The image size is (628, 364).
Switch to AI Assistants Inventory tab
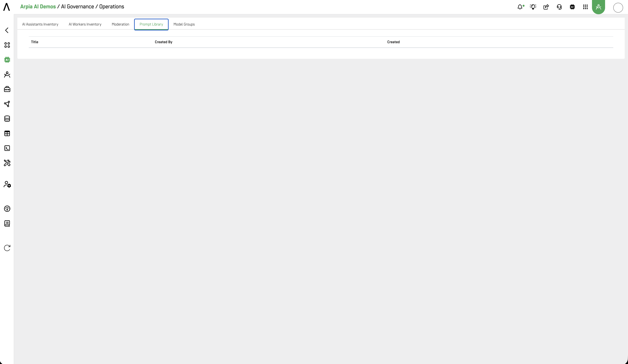[x=40, y=24]
